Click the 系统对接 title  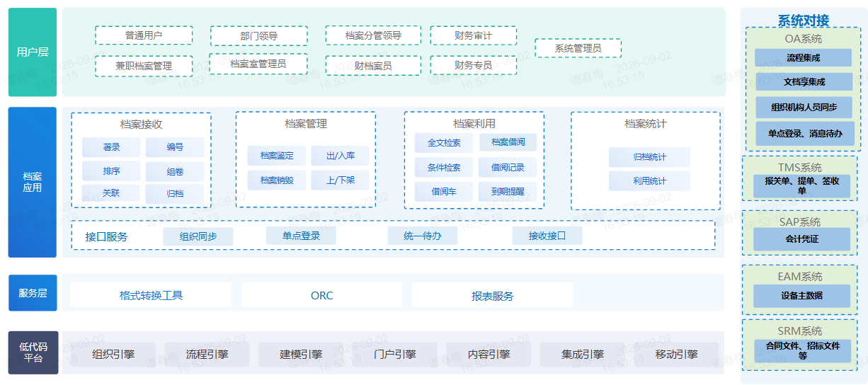pyautogui.click(x=804, y=20)
